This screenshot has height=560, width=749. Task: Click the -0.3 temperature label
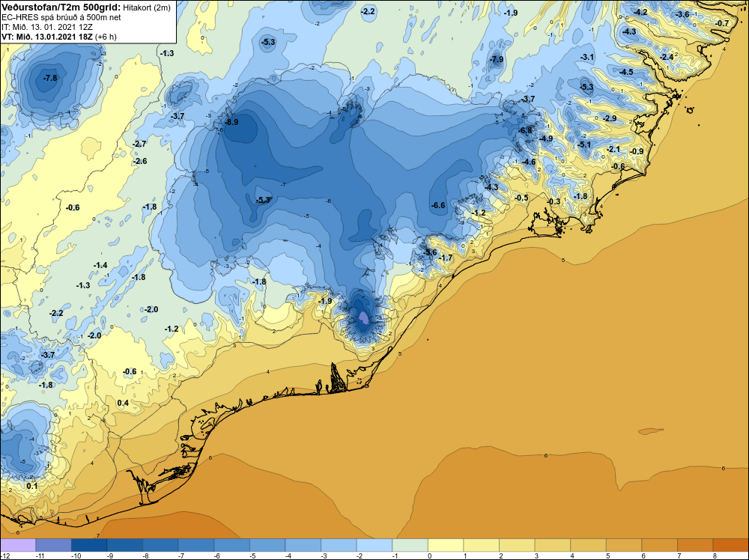click(x=554, y=202)
